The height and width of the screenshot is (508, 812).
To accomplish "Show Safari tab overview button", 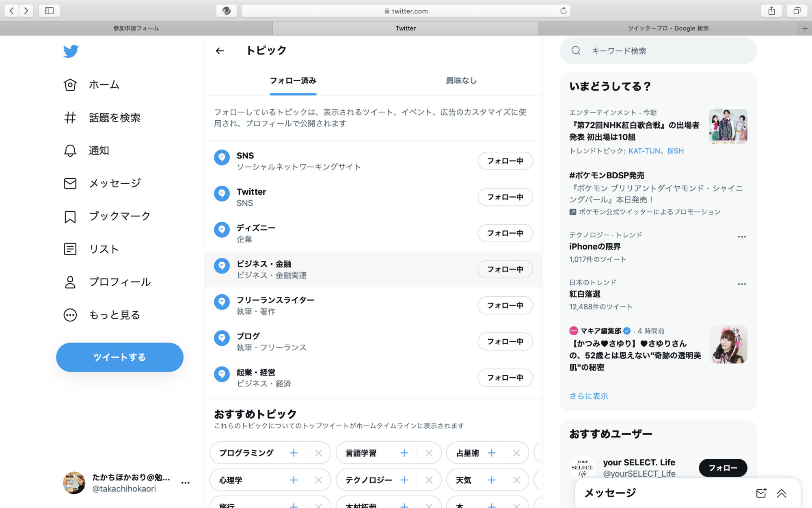I will tap(797, 11).
